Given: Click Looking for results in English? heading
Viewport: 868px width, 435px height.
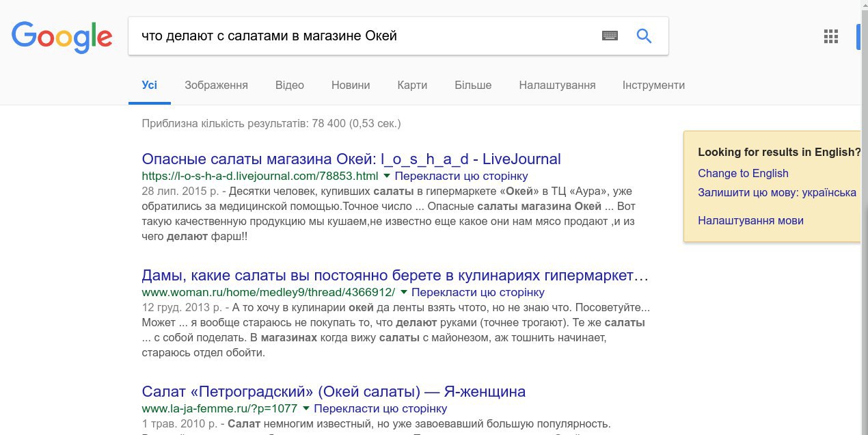Looking at the screenshot, I should 779,153.
